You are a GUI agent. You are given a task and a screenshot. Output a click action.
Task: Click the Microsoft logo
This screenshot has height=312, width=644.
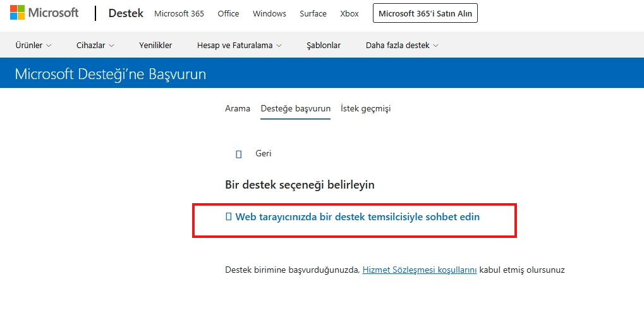(x=44, y=13)
